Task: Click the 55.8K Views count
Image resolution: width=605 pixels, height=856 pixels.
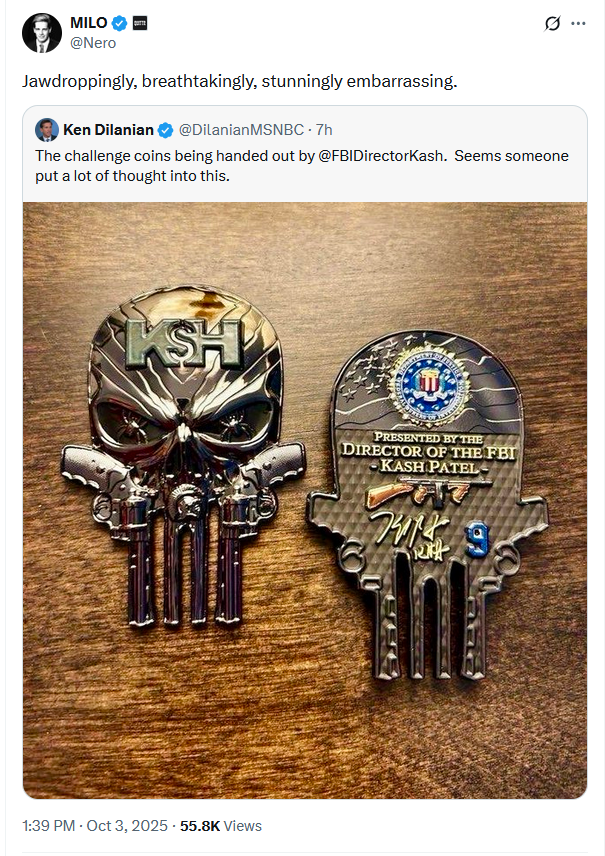Action: (221, 826)
